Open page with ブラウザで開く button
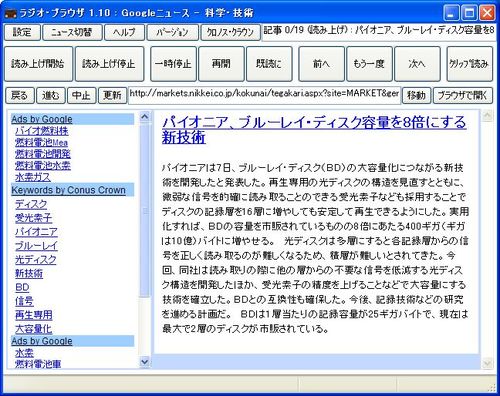Image resolution: width=500 pixels, height=396 pixels. click(463, 96)
